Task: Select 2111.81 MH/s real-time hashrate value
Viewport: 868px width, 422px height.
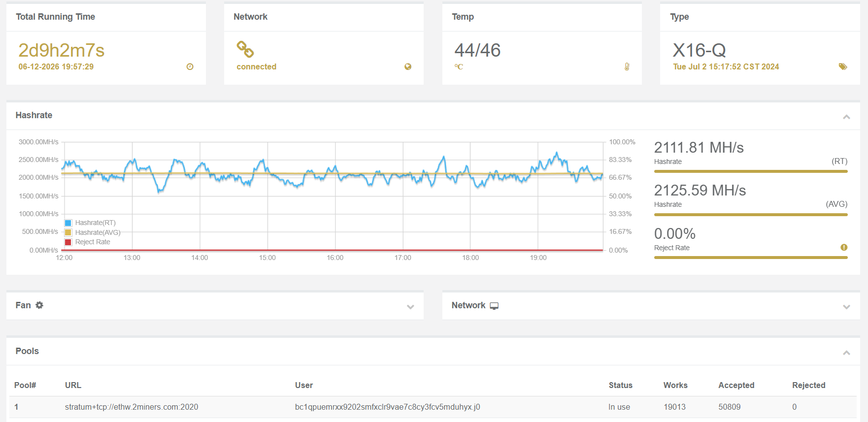Action: click(699, 147)
